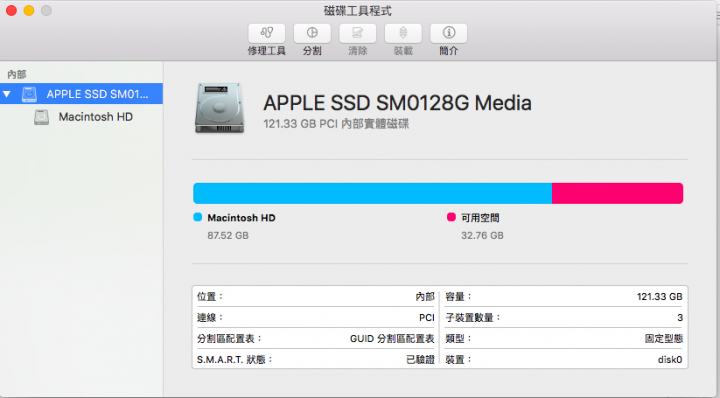Click the 可用空間 legend label

480,218
